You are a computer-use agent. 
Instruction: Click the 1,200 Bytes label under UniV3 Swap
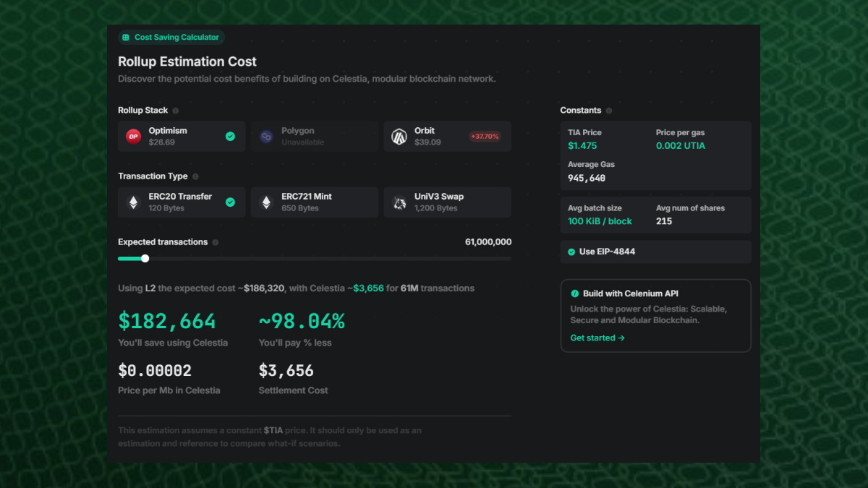(436, 208)
